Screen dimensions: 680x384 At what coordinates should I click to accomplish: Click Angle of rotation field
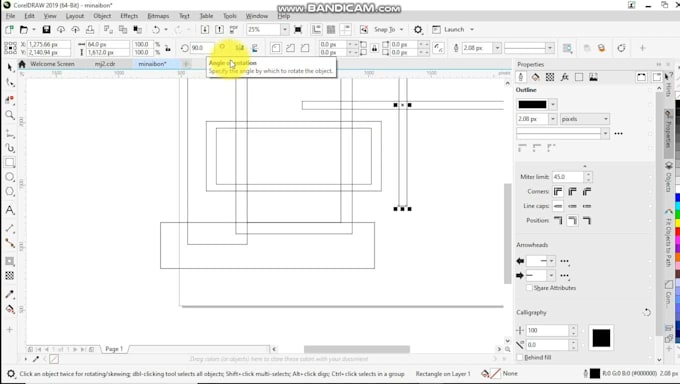202,48
